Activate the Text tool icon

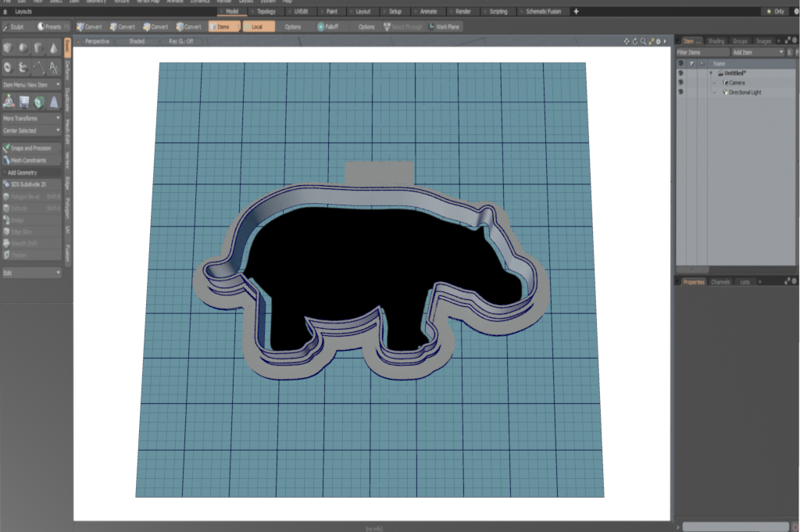pyautogui.click(x=54, y=68)
